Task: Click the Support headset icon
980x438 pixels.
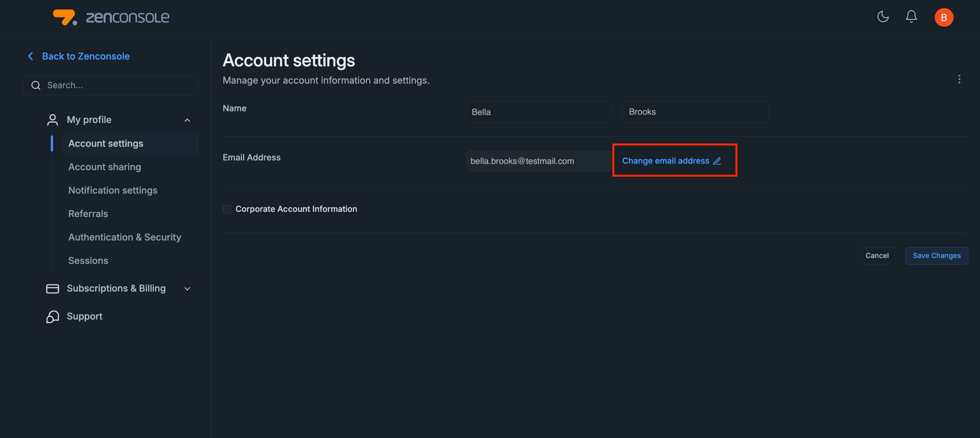Action: (x=52, y=316)
